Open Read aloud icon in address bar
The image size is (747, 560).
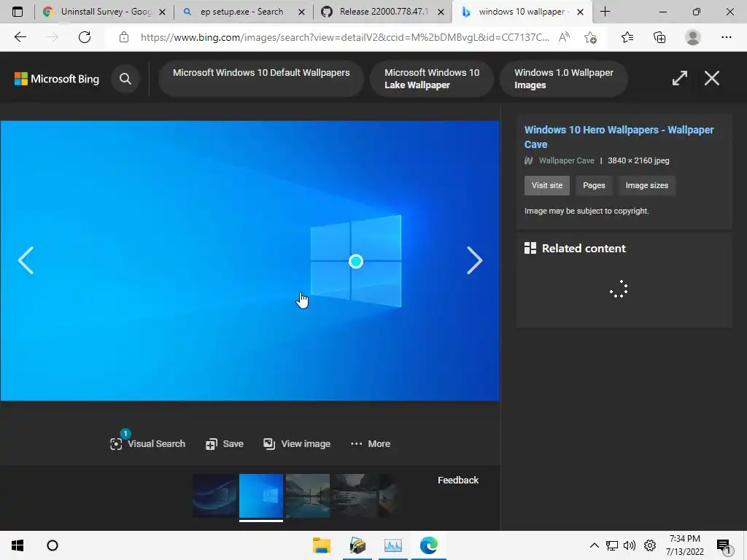pos(564,37)
